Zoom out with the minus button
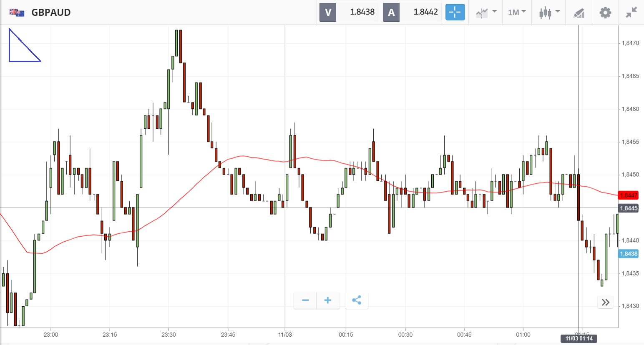This screenshot has width=644, height=345. point(305,300)
